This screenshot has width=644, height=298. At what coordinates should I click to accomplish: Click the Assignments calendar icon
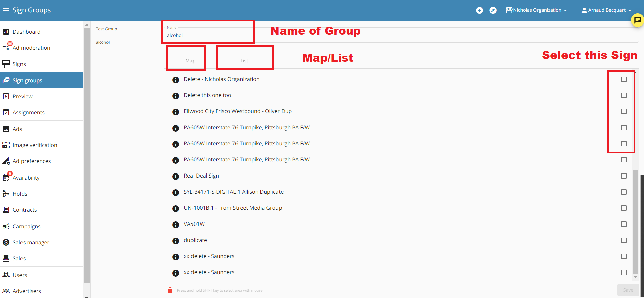(6, 112)
